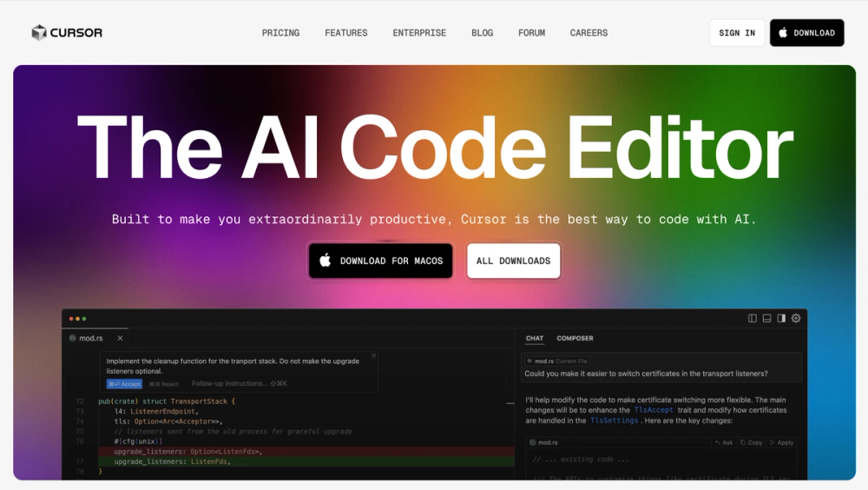Click the header Download button
This screenshot has width=868, height=490.
pos(806,33)
